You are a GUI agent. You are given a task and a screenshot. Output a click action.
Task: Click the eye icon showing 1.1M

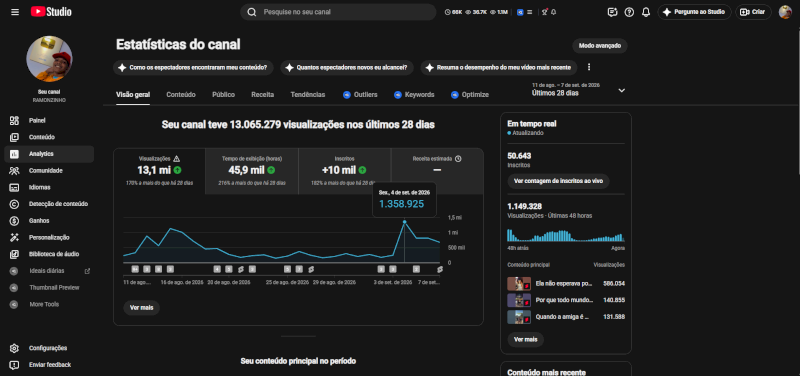(492, 12)
